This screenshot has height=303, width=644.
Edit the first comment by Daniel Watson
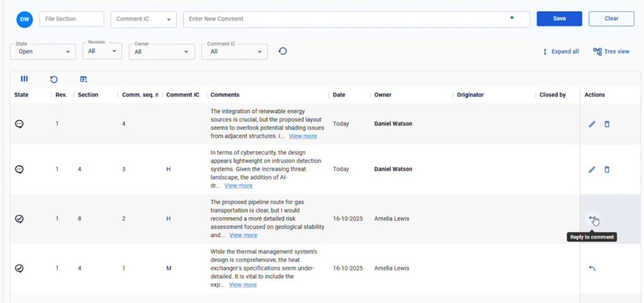click(592, 124)
